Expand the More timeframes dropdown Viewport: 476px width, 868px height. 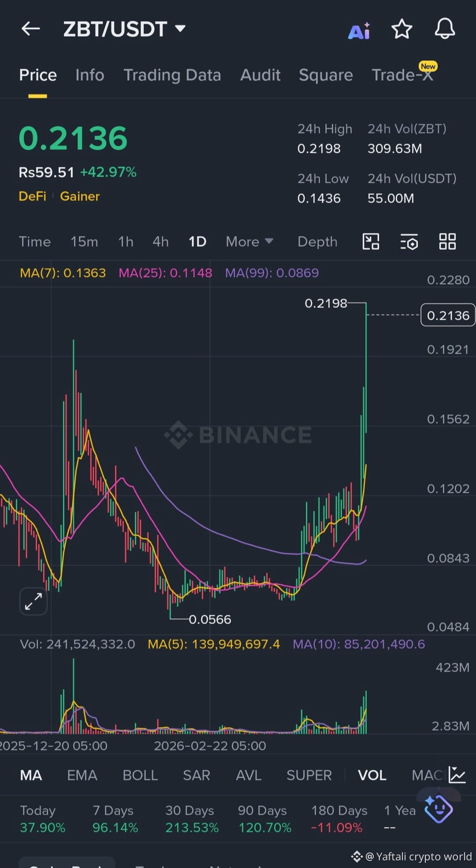point(249,242)
